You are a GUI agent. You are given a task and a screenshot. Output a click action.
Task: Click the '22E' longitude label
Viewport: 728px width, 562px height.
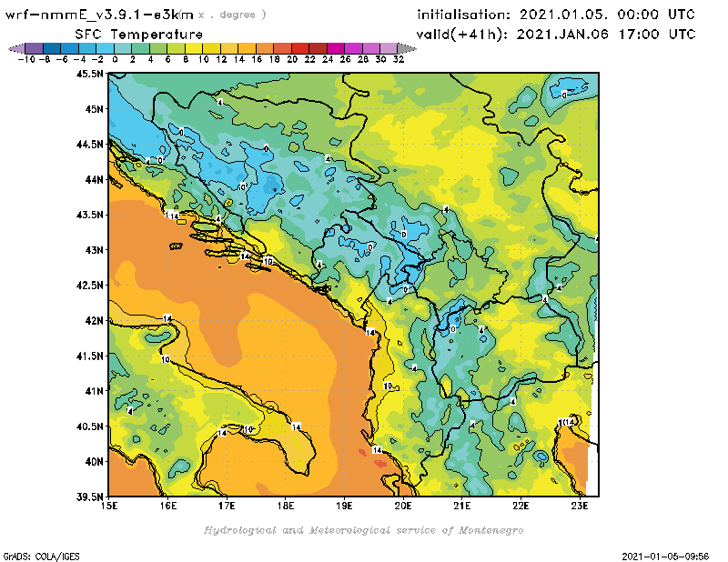click(x=521, y=506)
